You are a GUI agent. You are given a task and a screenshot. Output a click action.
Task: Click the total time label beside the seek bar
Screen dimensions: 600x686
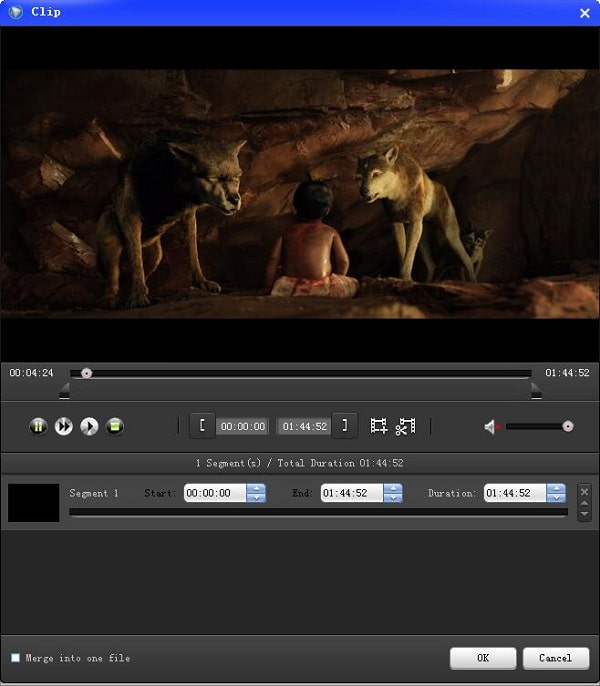point(567,373)
